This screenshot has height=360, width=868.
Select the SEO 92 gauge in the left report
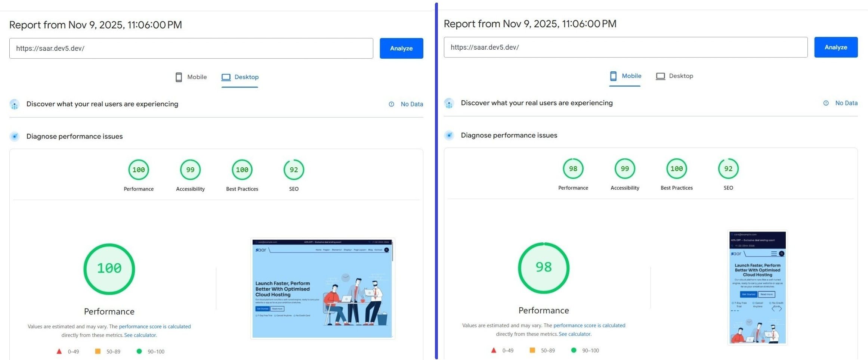[x=294, y=170]
